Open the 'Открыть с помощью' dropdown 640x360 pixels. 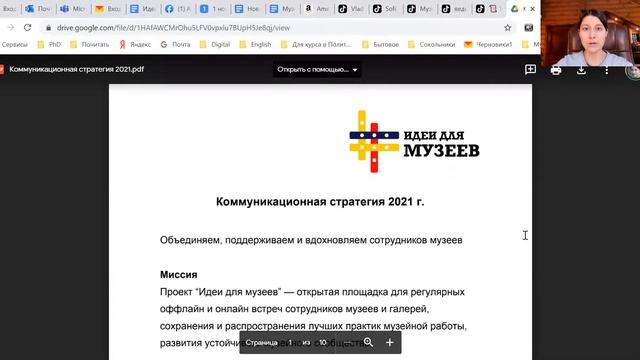point(317,69)
